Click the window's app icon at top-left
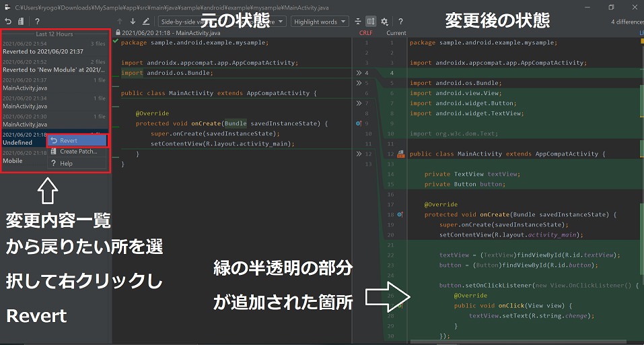 pos(7,7)
